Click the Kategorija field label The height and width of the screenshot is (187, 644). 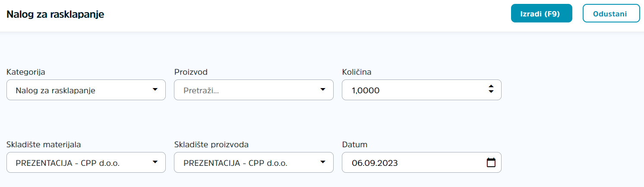tap(26, 72)
